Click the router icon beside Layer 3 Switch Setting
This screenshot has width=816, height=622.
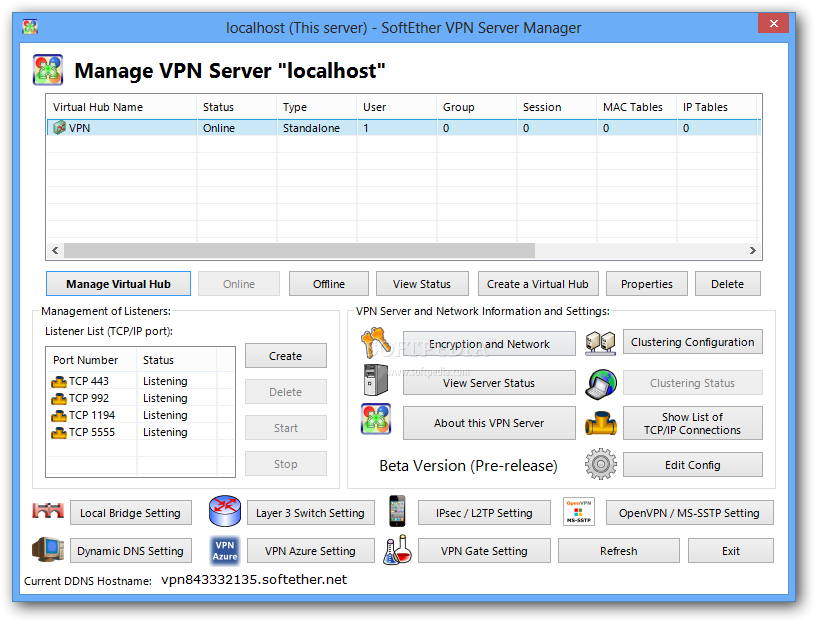coord(225,511)
